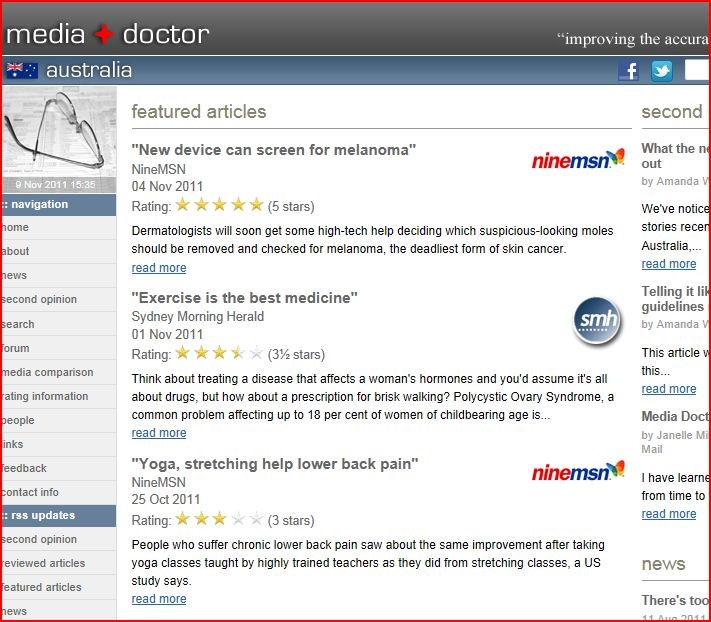711x622 pixels.
Task: Click the "Sydney Morning Herald" source text
Action: (x=198, y=316)
